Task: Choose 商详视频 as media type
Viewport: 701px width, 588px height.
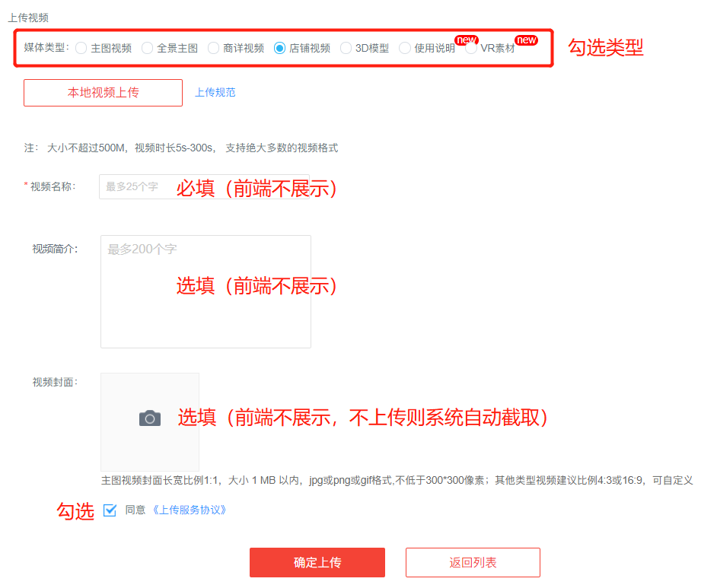Action: (213, 48)
